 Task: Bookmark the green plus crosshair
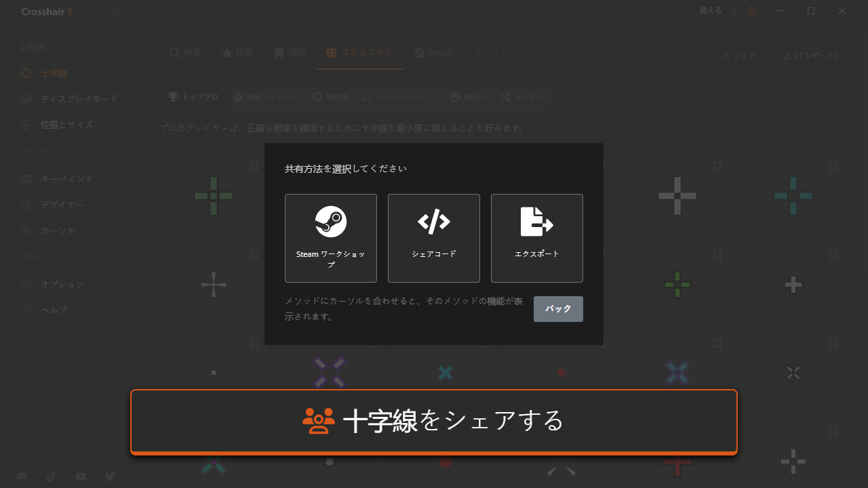[x=254, y=167]
